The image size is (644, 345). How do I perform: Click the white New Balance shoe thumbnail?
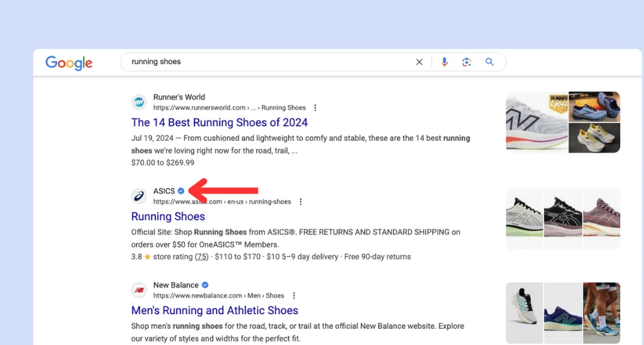(525, 312)
